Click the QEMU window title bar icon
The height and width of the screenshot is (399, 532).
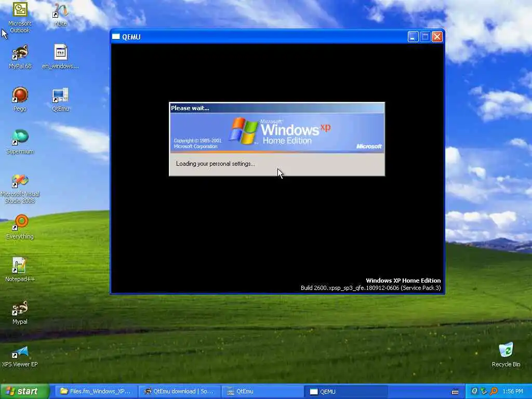click(116, 37)
